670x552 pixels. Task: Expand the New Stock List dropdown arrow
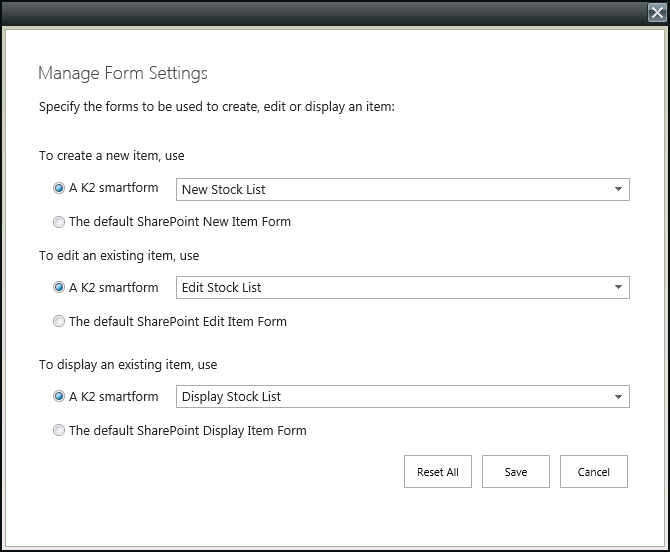point(618,189)
